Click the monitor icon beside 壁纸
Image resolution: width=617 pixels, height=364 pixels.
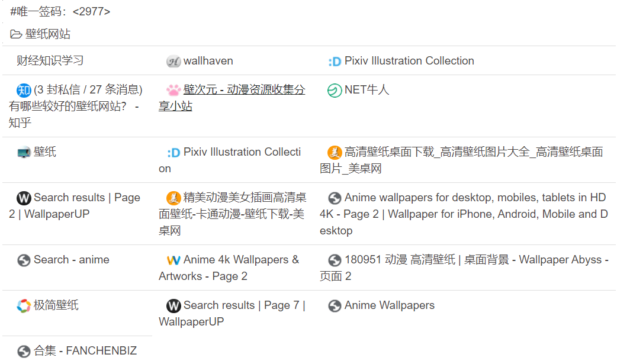coord(24,152)
